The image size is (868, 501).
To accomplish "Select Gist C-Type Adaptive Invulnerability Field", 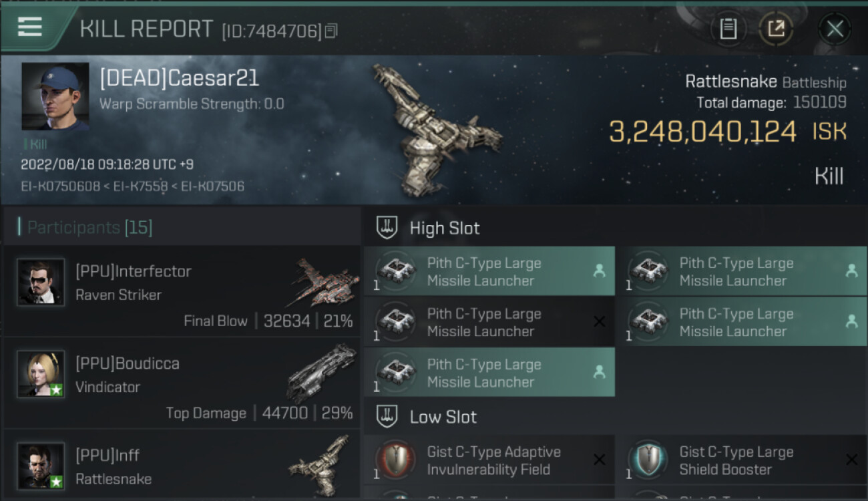I will [x=489, y=460].
